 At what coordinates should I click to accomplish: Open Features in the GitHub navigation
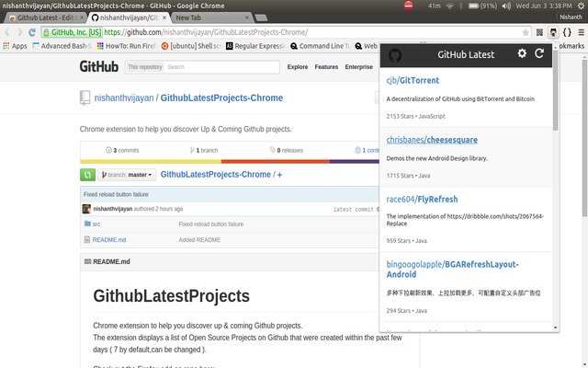(x=326, y=67)
